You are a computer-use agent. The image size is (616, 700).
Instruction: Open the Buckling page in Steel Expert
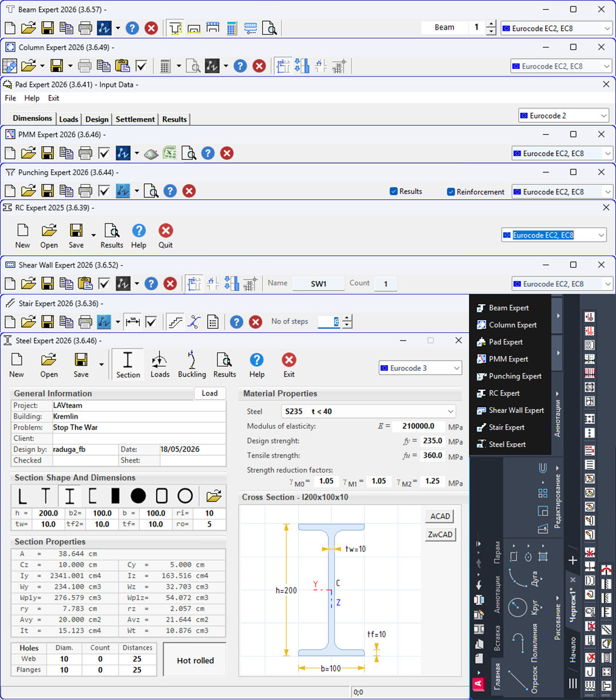pyautogui.click(x=192, y=365)
